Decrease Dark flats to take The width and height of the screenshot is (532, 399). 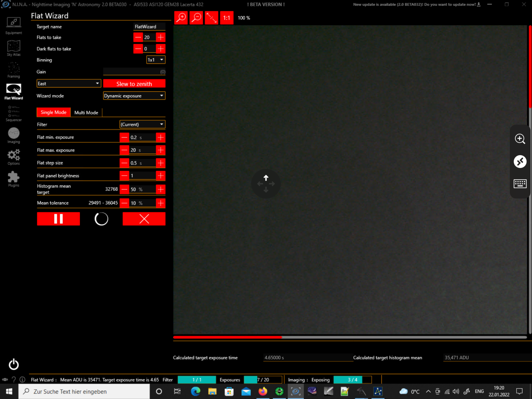pyautogui.click(x=138, y=49)
